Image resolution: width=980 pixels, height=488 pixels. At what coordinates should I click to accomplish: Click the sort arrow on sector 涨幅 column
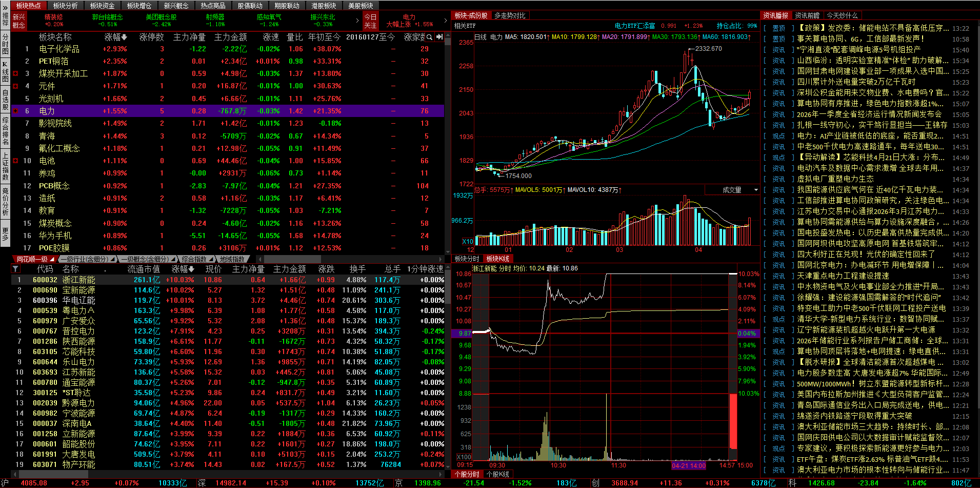pos(124,37)
